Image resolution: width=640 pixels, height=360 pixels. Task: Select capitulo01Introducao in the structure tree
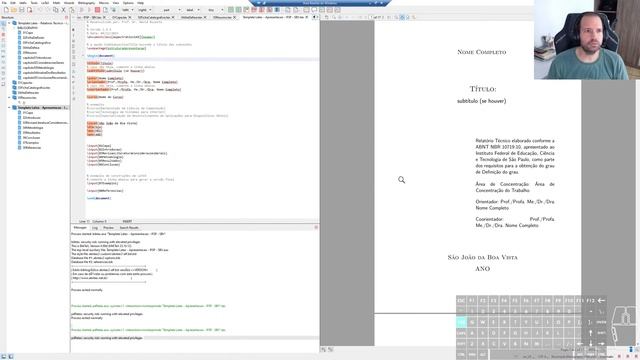click(x=37, y=58)
